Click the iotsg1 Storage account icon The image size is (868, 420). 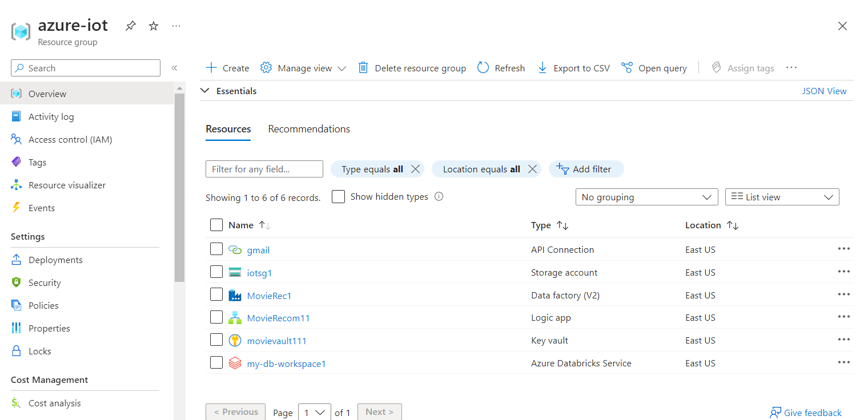coord(235,272)
